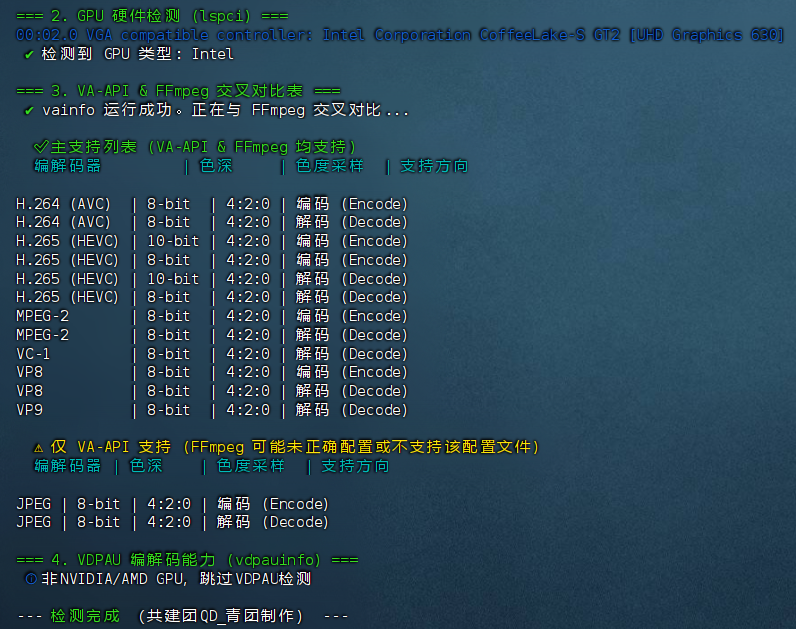Screen dimensions: 796x629
Task: Click the '编解码器' header in VA-API-only table
Action: [68, 466]
